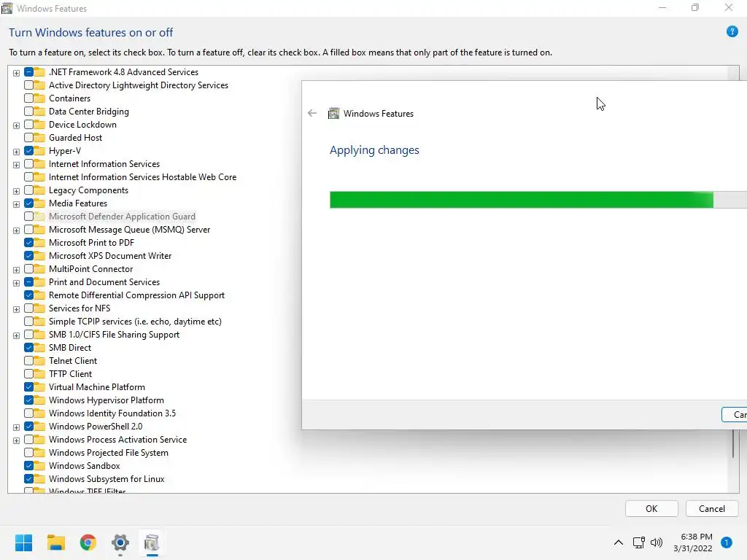The image size is (747, 560).
Task: Cancel the Applying changes dialog
Action: [x=735, y=414]
